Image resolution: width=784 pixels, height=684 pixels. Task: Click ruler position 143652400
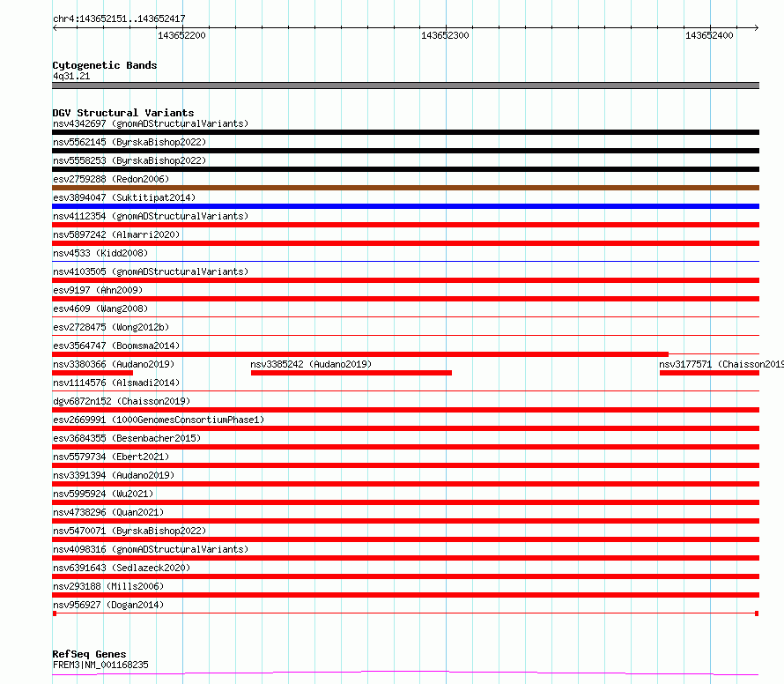point(709,35)
